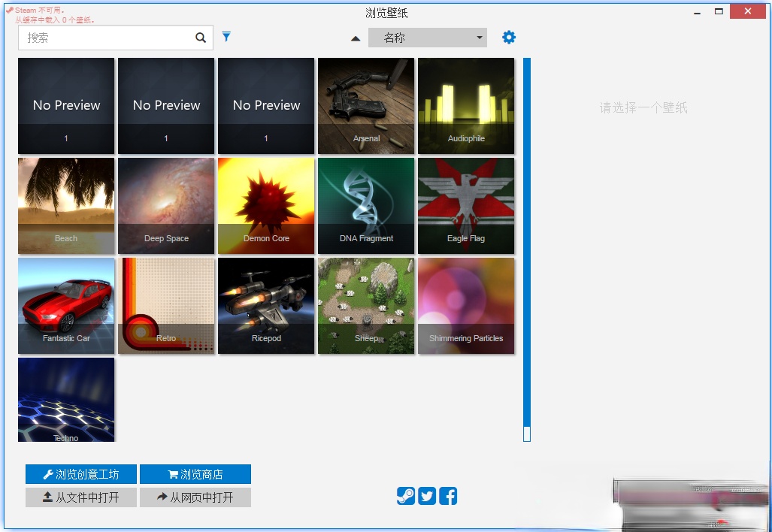The width and height of the screenshot is (772, 532).
Task: Click the search magnifier icon
Action: click(201, 38)
